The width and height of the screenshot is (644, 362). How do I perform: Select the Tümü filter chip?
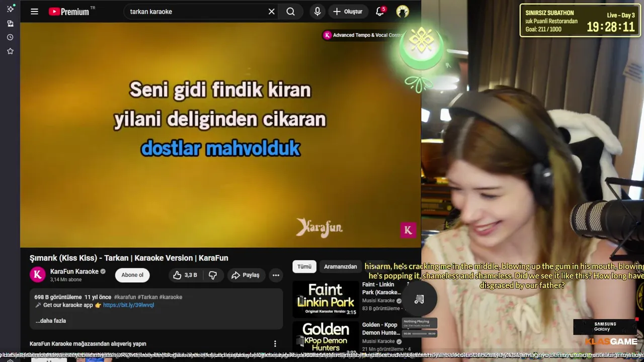point(304,266)
